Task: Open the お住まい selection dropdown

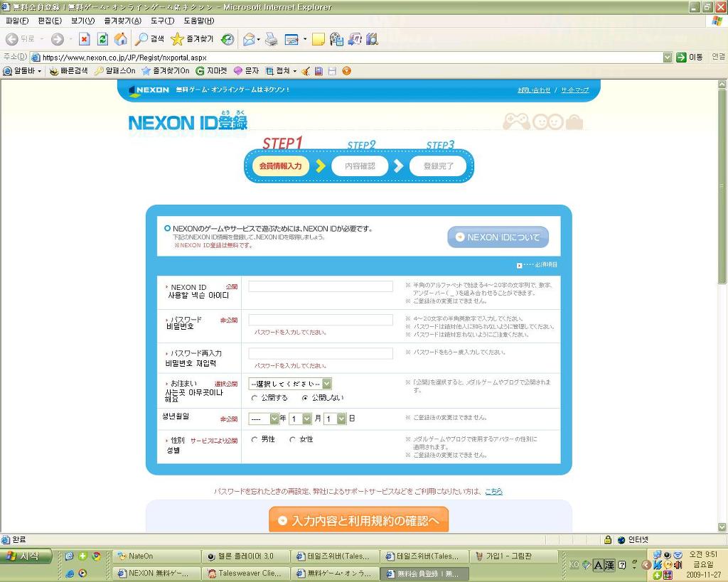Action: [x=290, y=384]
